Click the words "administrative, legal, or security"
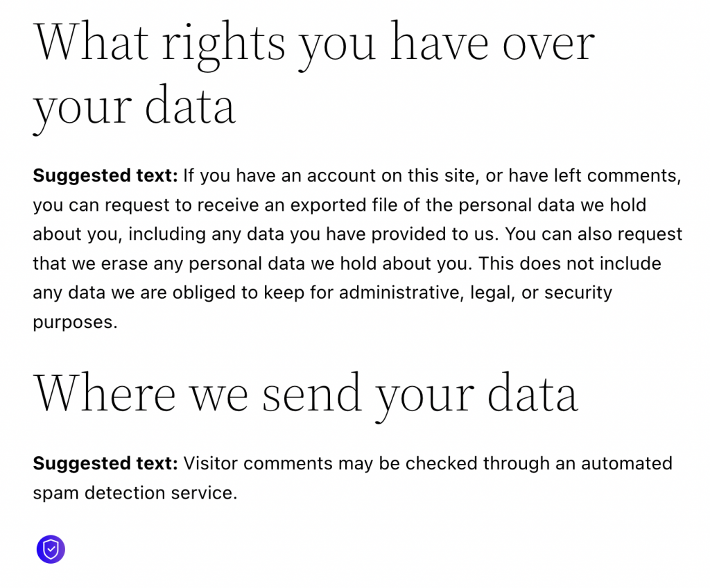 [475, 293]
